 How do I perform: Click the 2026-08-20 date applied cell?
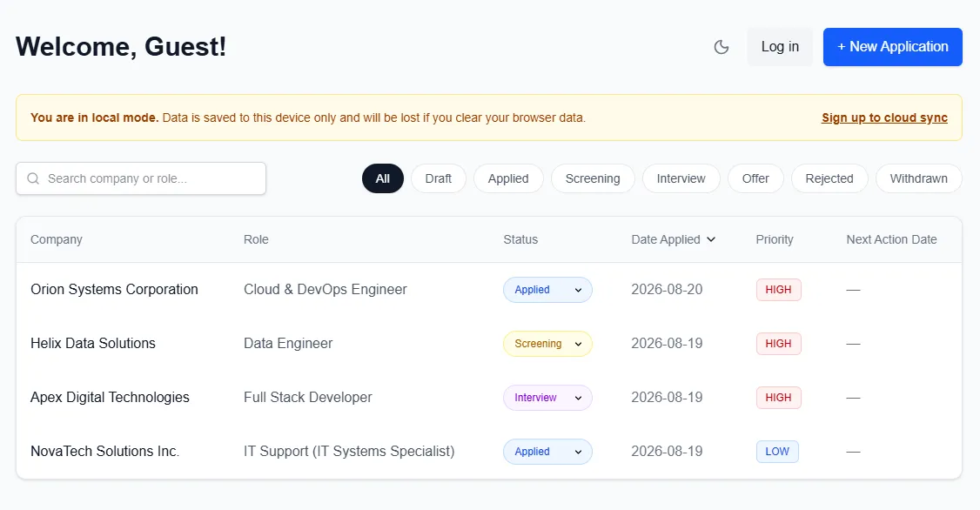coord(667,289)
